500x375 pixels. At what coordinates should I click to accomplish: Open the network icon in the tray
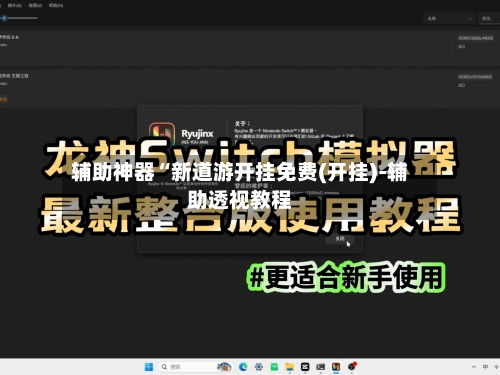[x=497, y=367]
